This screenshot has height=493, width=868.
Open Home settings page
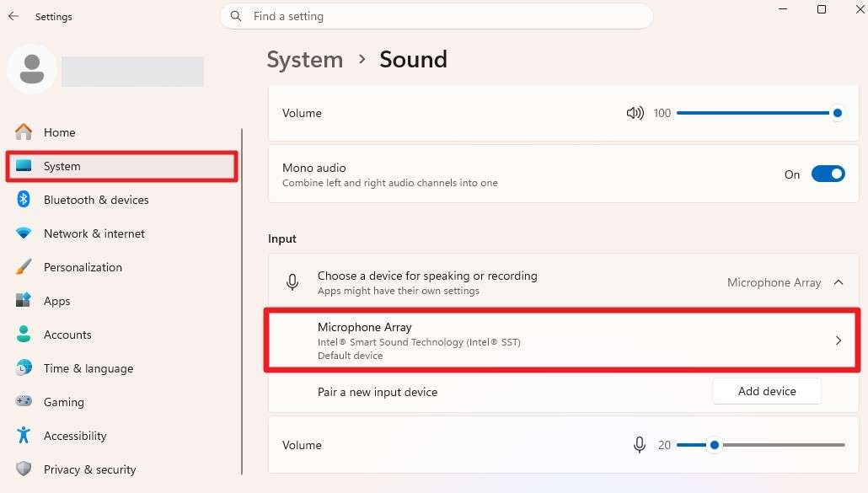(122, 132)
